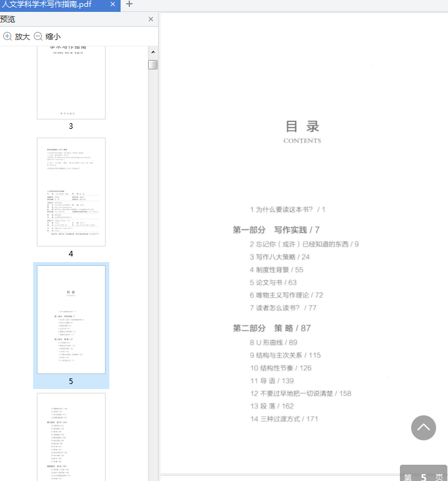Click entry '9 结构与主次关系 / 115'
Image resolution: width=448 pixels, height=481 pixels.
pos(286,355)
